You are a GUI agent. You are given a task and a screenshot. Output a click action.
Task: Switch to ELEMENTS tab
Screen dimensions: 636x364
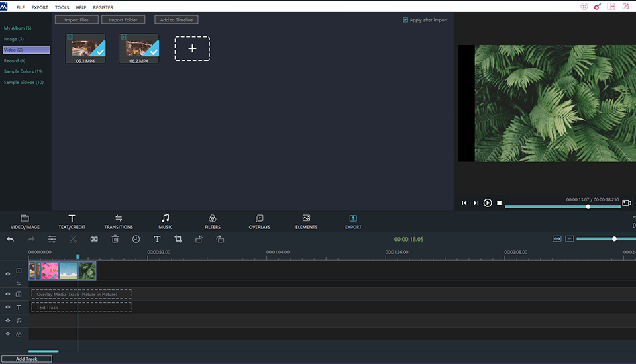tap(306, 222)
